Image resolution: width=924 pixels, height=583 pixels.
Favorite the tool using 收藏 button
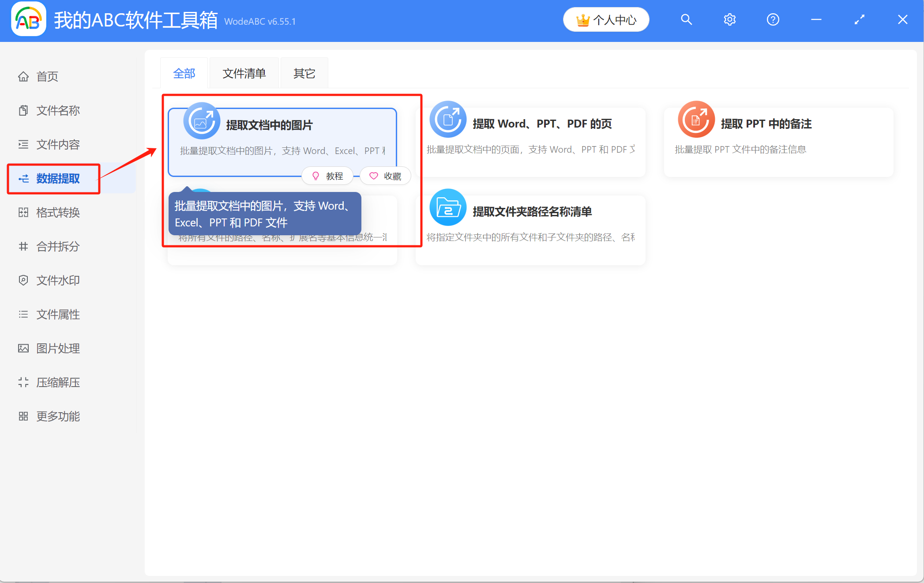click(385, 176)
